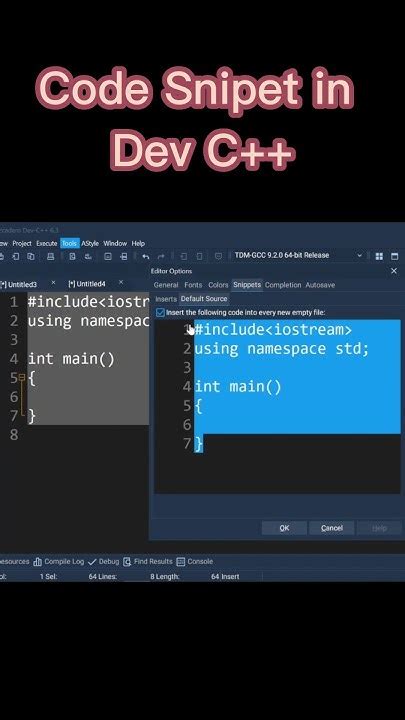
Task: Click the Replace toolbar icon beside Find
Action: tap(86, 256)
